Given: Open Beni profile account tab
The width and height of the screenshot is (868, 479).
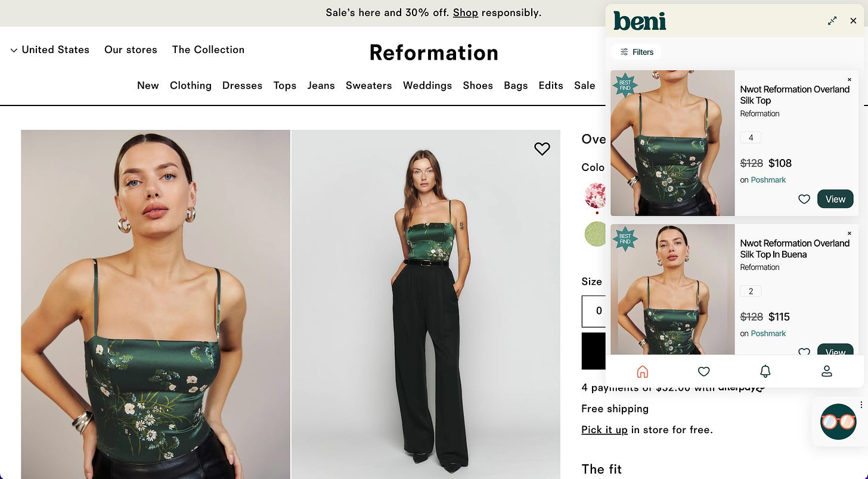Looking at the screenshot, I should coord(827,372).
